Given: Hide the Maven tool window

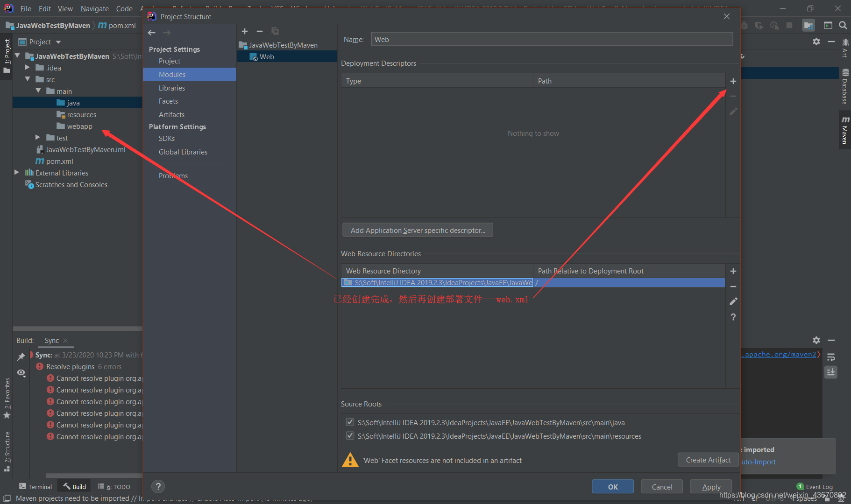Looking at the screenshot, I should [x=831, y=42].
